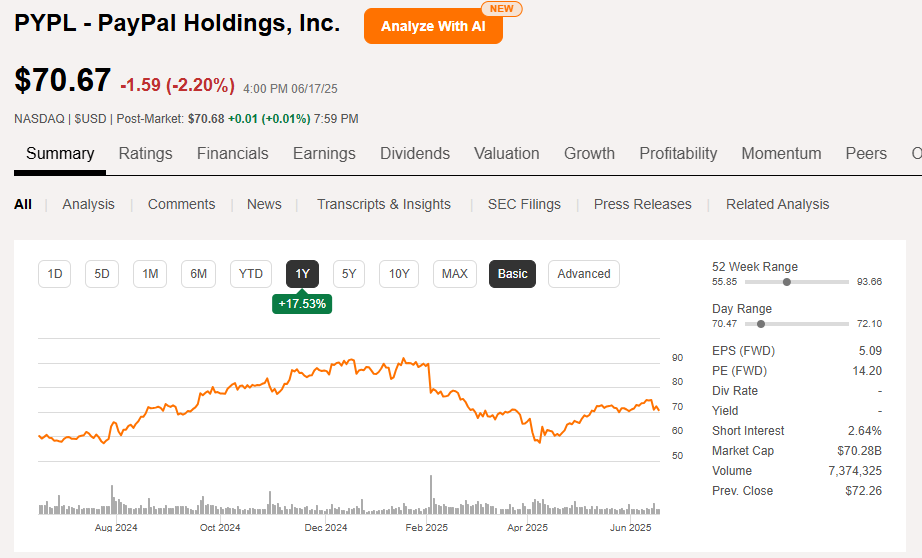This screenshot has width=922, height=558.
Task: Click the Day Range slider marker
Action: click(762, 324)
